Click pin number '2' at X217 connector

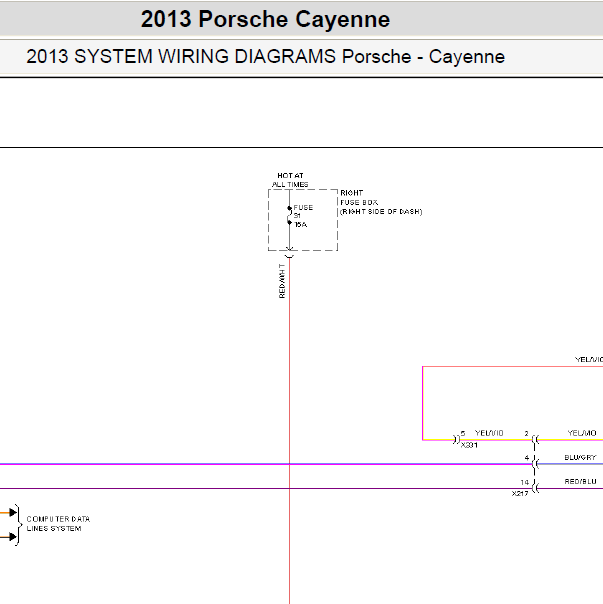pos(526,433)
